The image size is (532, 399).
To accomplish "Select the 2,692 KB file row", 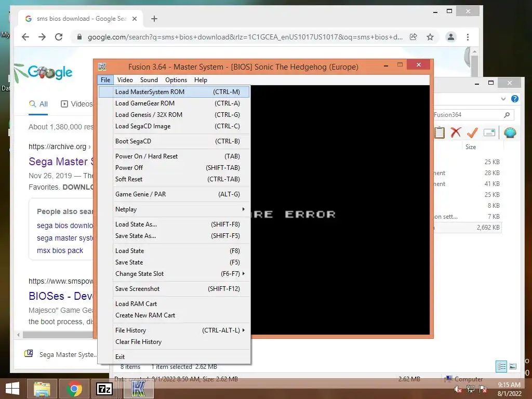I will (468, 228).
